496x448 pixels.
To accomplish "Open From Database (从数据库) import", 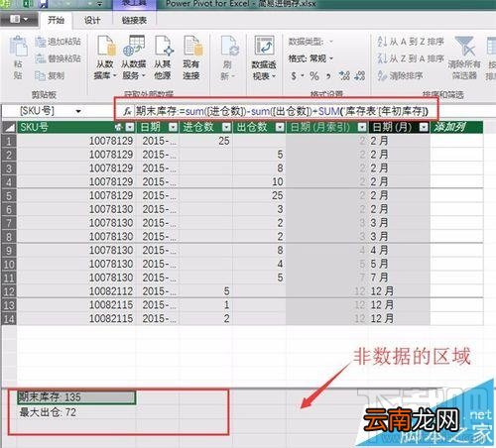I will click(105, 57).
